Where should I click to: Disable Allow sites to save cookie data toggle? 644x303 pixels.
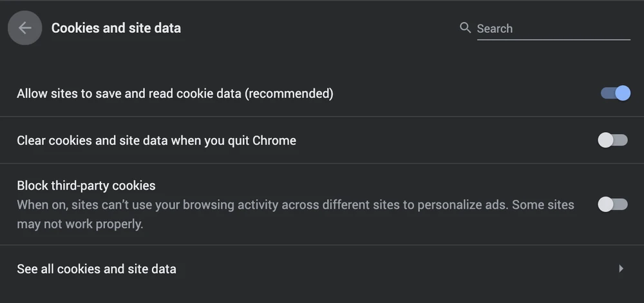614,93
